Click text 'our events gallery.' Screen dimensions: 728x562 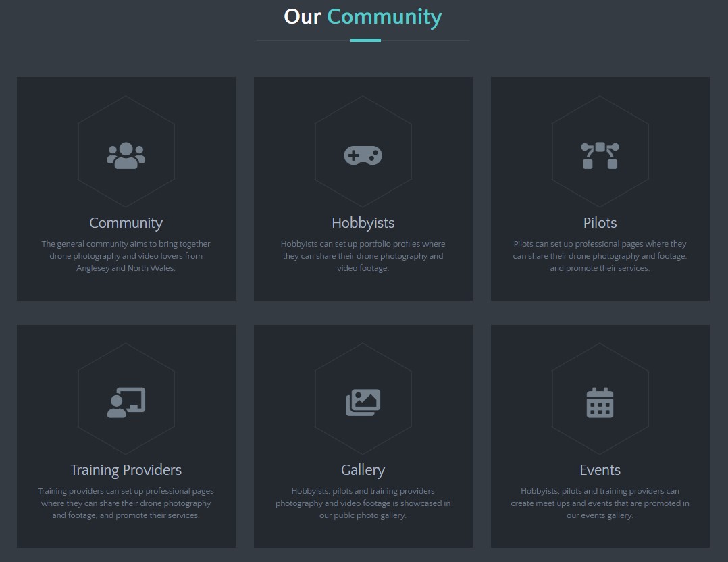600,515
